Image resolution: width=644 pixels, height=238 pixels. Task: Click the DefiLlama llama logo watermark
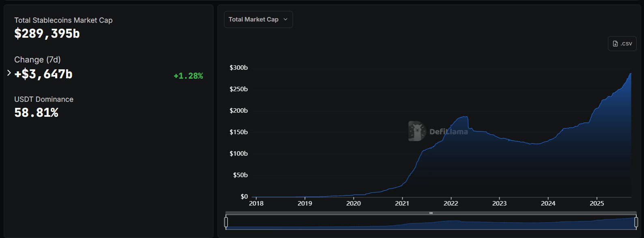[x=417, y=131]
